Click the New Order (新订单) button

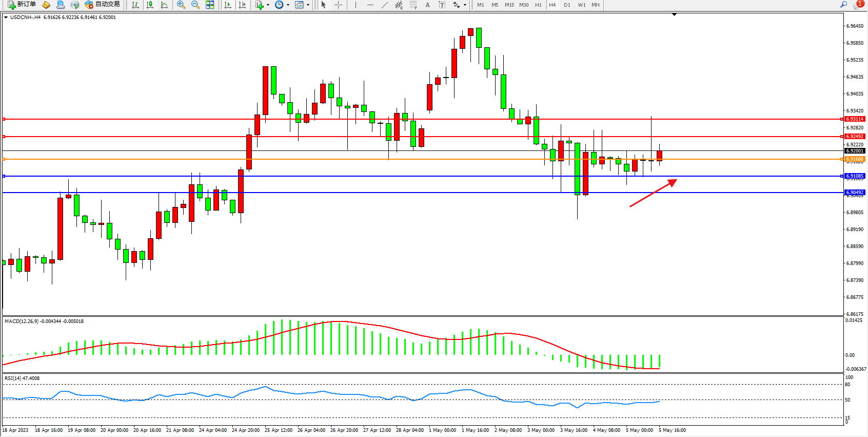22,5
